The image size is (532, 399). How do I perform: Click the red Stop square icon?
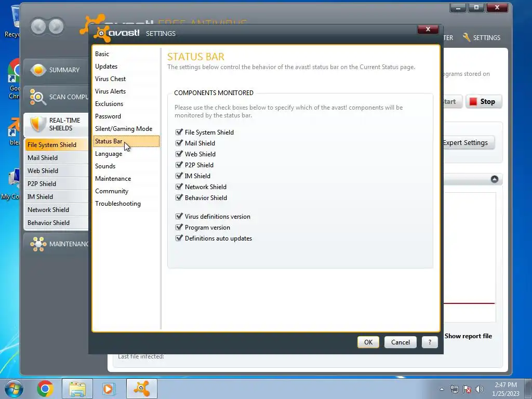coord(473,101)
